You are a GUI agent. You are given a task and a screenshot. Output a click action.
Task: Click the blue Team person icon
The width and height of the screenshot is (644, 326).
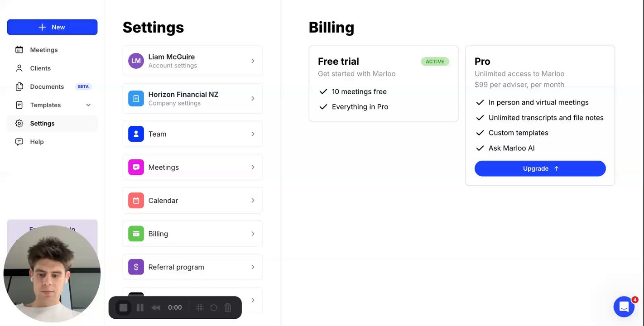[x=136, y=134]
